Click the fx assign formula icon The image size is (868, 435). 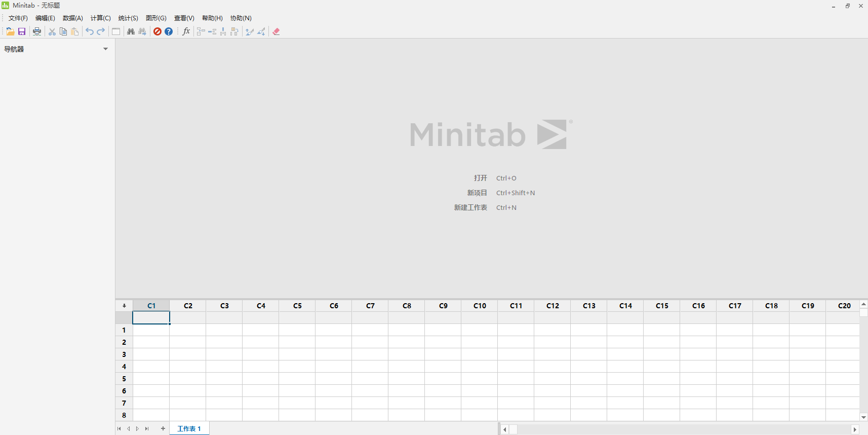[x=186, y=31]
